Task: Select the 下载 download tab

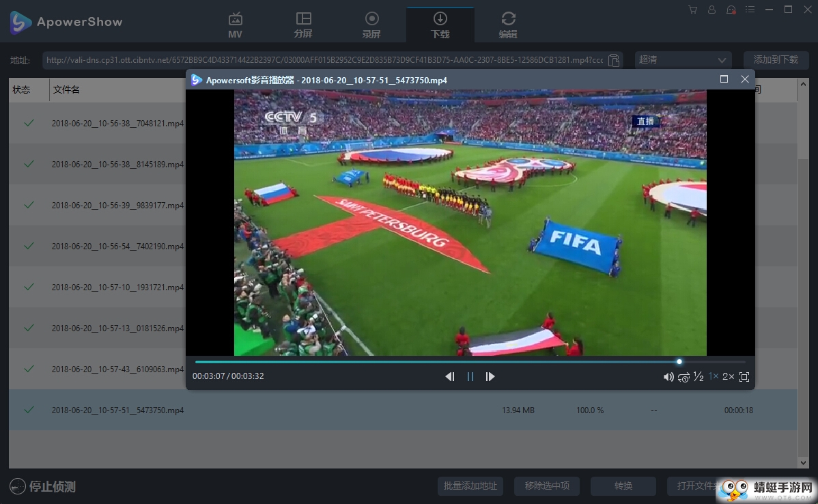Action: point(440,25)
